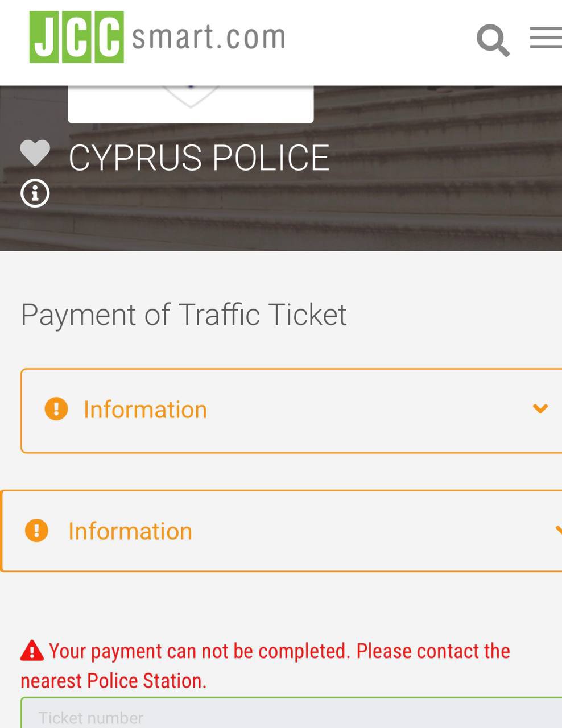
Task: Click exclamation icon in the second Information panel
Action: point(36,531)
